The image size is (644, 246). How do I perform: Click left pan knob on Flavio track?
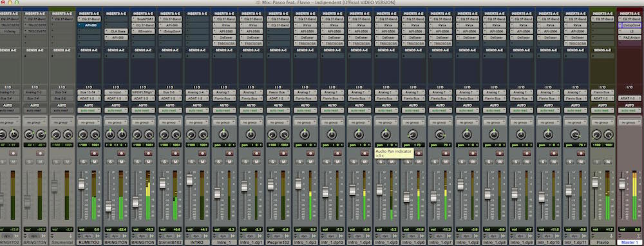pyautogui.click(x=596, y=135)
